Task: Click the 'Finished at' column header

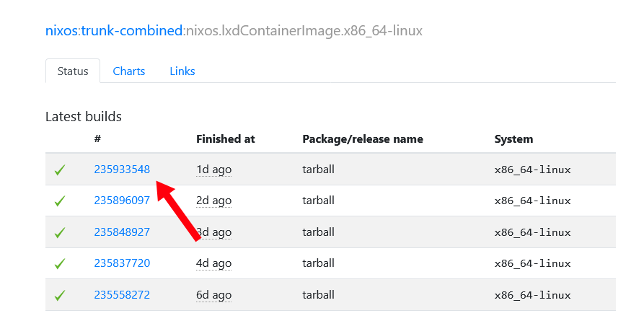Action: [x=225, y=138]
